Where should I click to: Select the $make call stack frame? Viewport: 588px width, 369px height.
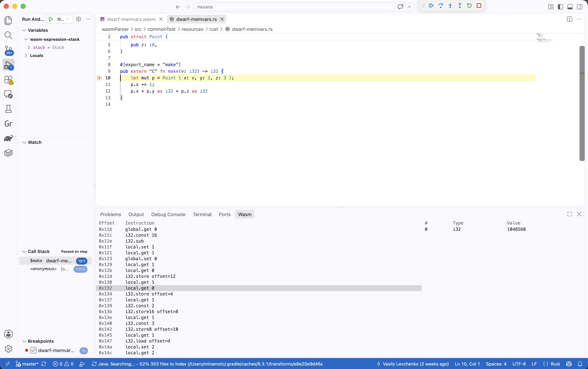[55, 261]
